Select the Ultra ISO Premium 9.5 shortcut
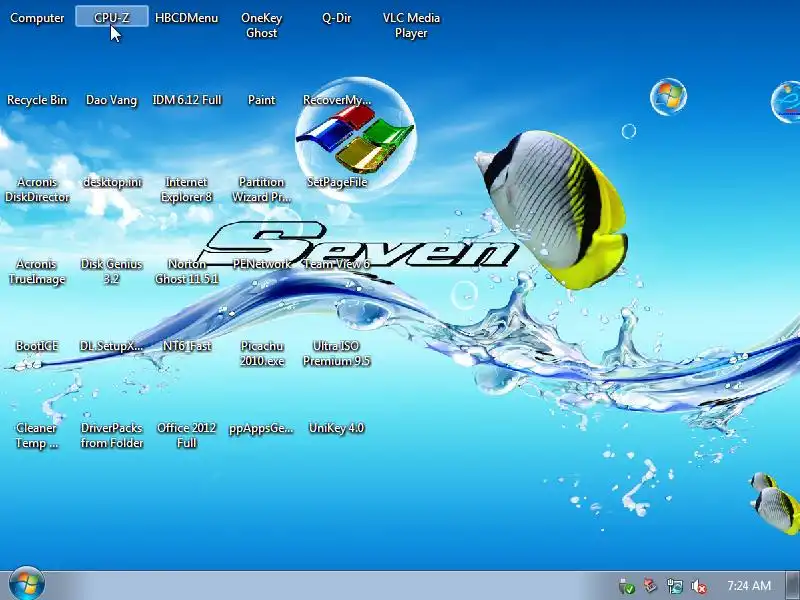800x600 pixels. [x=337, y=354]
